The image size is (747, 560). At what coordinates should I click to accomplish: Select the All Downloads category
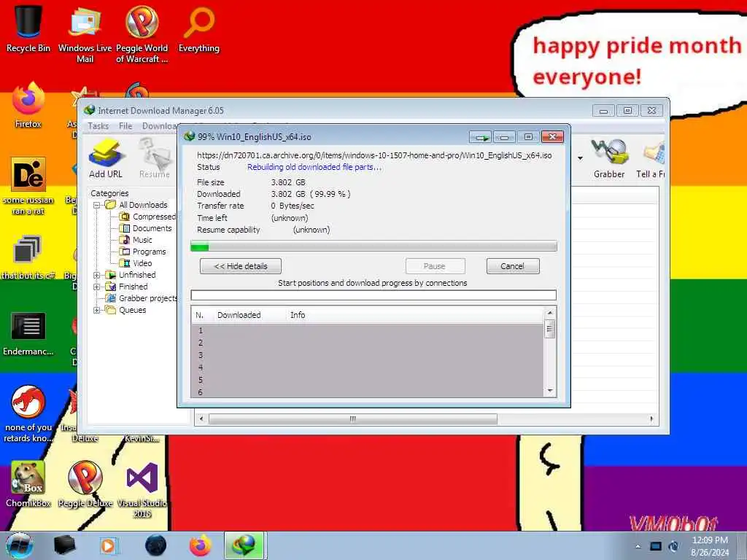pyautogui.click(x=143, y=205)
